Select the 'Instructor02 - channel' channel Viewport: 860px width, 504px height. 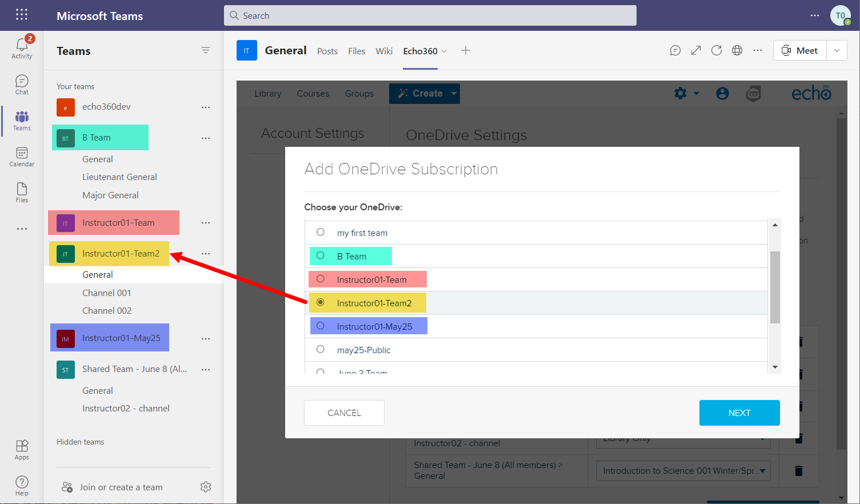(126, 409)
